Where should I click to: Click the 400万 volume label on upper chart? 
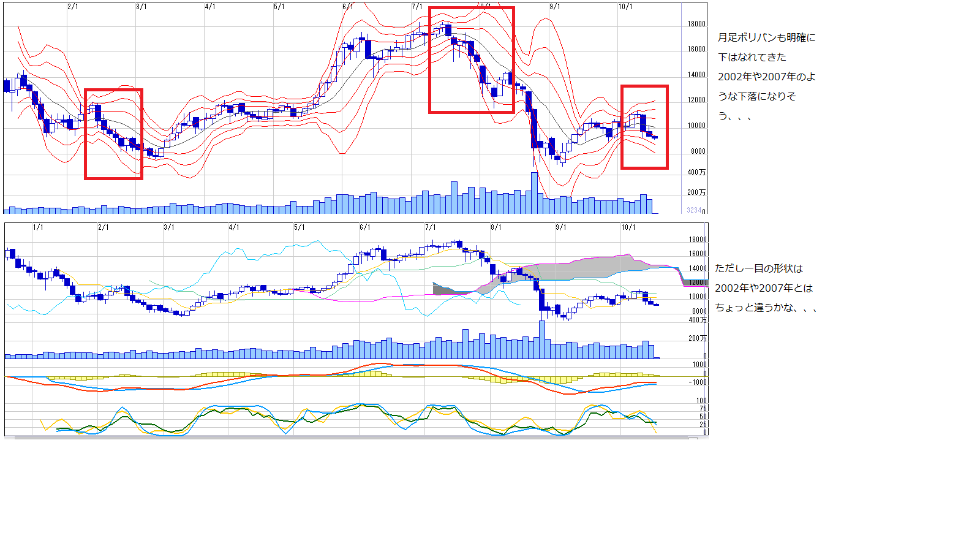click(696, 172)
